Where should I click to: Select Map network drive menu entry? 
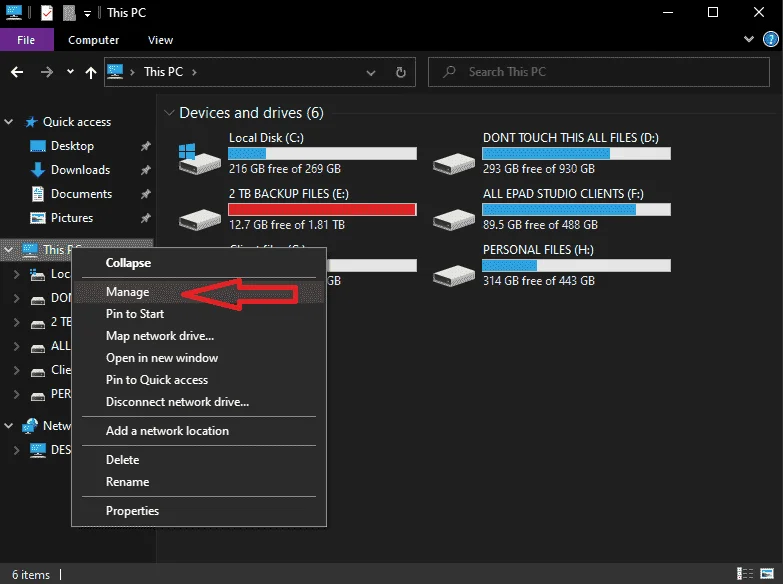pyautogui.click(x=199, y=336)
